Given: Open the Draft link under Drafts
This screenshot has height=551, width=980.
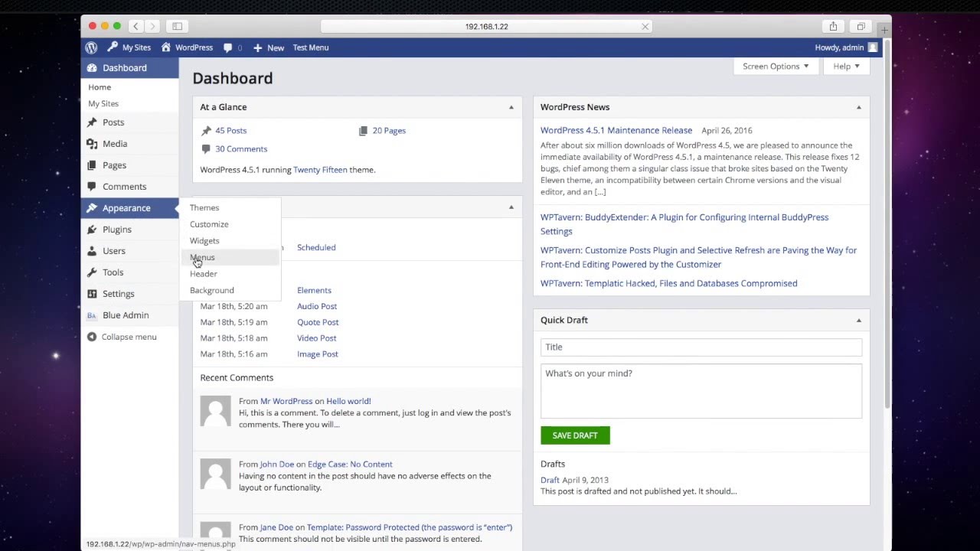Looking at the screenshot, I should [x=550, y=481].
